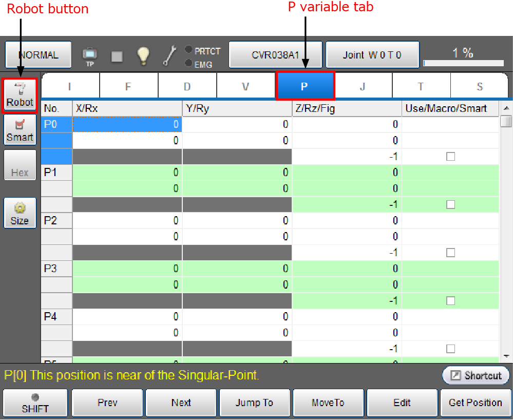The height and width of the screenshot is (420, 513).
Task: Click the gray stop square icon
Action: (x=117, y=56)
